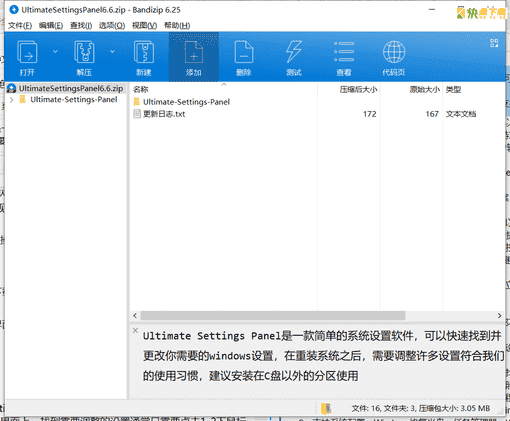The width and height of the screenshot is (510, 421).
Task: Click the Add (添加) toolbar icon
Action: (194, 57)
